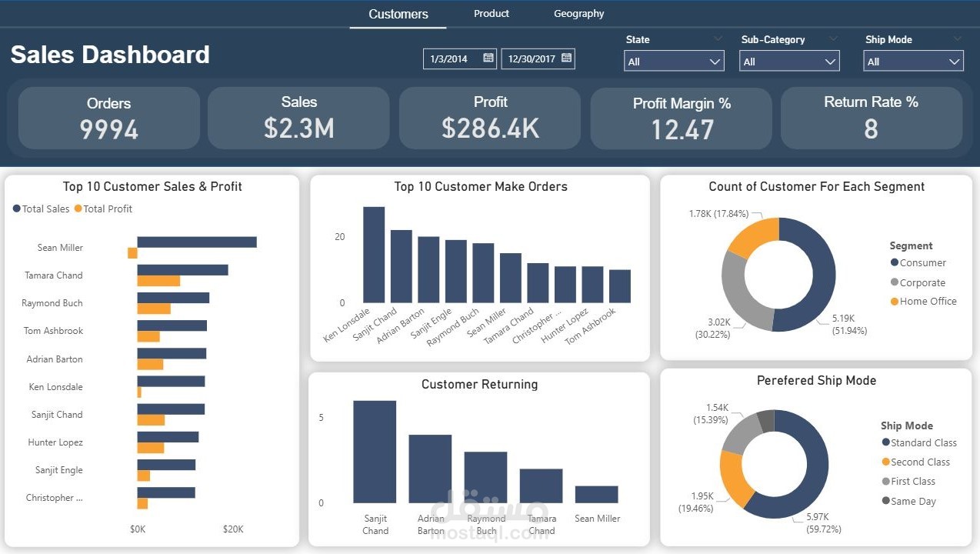Click the Total Sales legend marker
This screenshot has width=980, height=554.
(17, 209)
